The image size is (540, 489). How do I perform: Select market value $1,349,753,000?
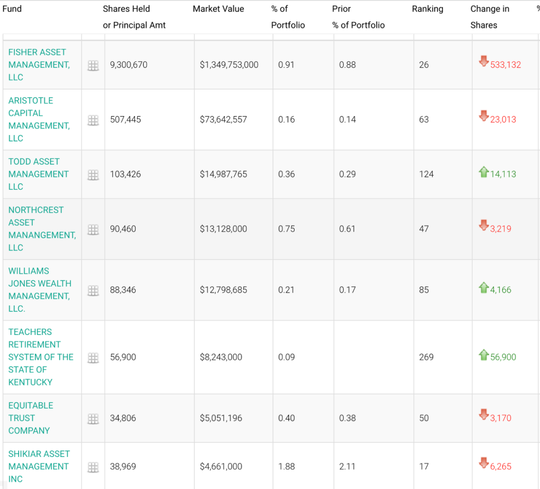click(x=229, y=65)
